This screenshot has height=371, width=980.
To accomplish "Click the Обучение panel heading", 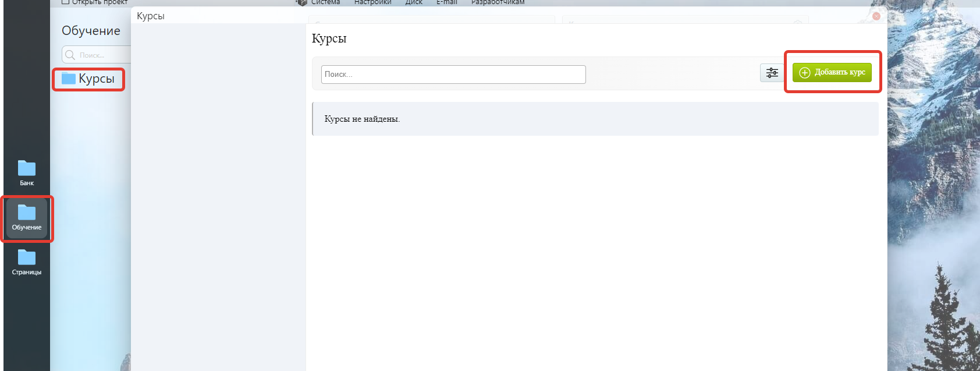I will click(x=91, y=31).
